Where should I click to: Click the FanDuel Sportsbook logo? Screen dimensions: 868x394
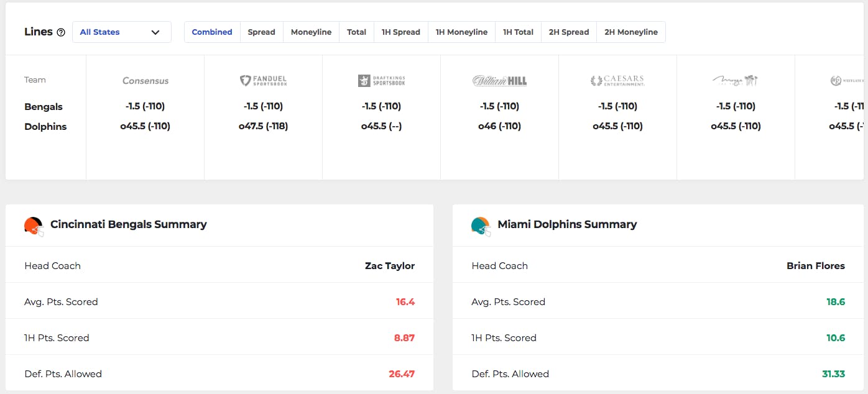pos(263,81)
